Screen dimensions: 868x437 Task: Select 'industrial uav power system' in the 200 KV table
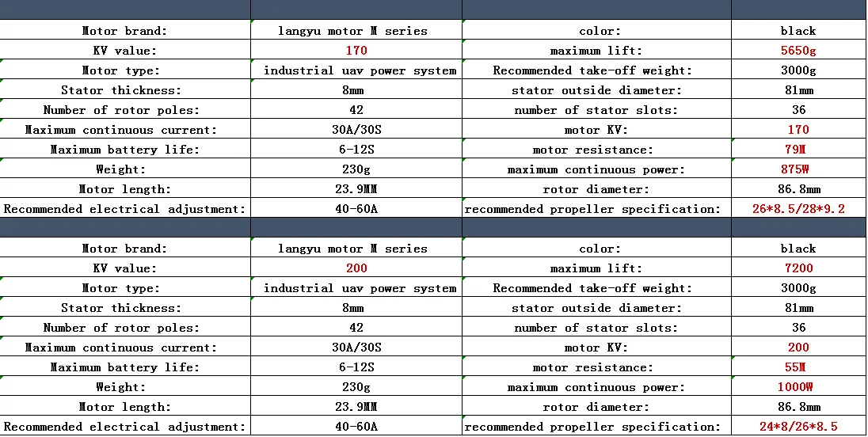(360, 288)
